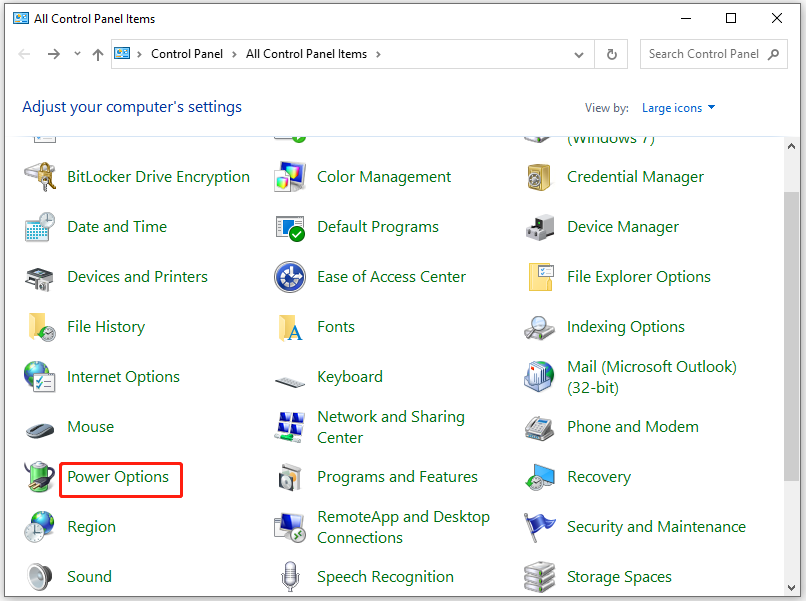Click the Phone and Modem icon
This screenshot has height=601, width=806.
coord(539,428)
